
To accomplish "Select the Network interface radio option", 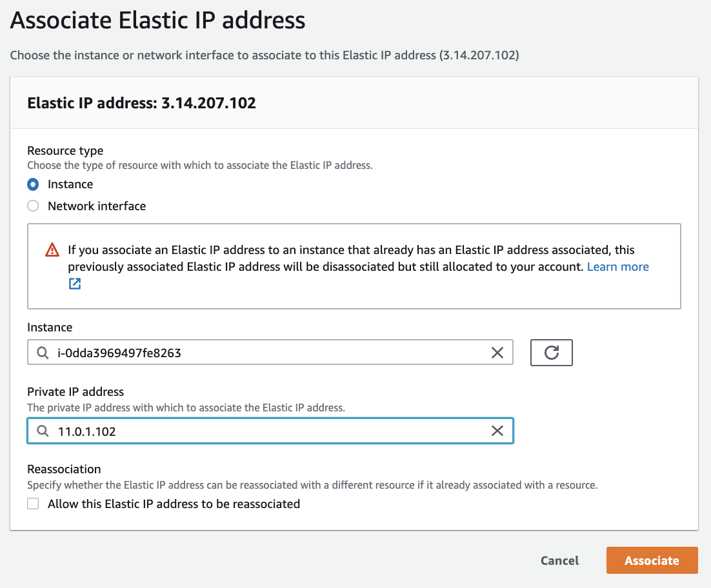I will (x=33, y=206).
